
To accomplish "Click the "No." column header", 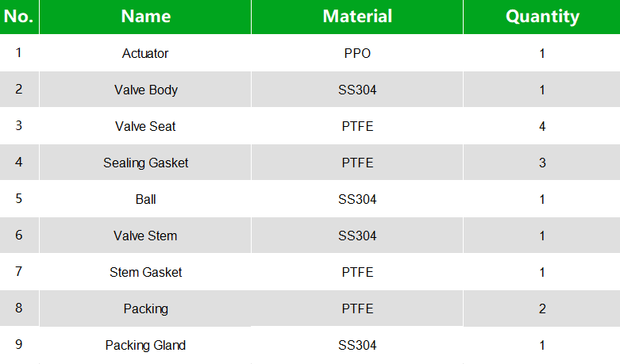I will coord(19,17).
